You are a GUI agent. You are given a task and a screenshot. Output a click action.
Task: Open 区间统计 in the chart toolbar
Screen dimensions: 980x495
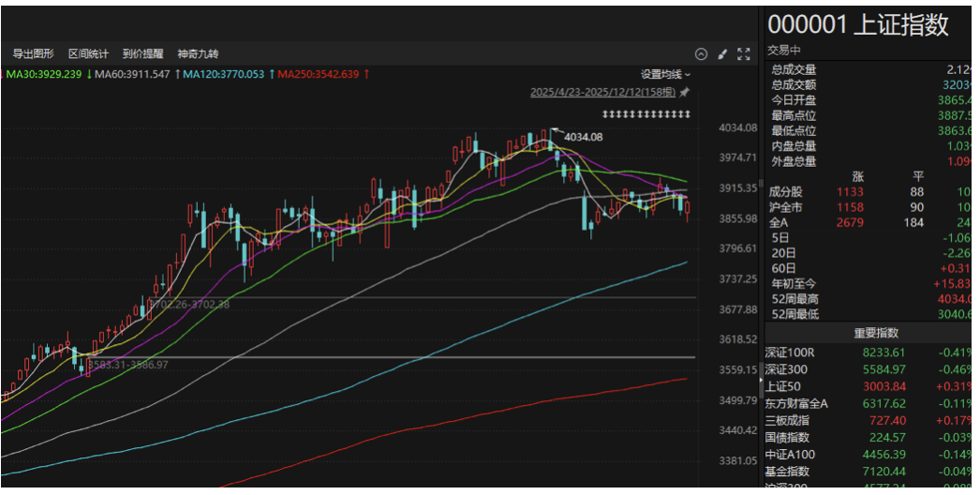pyautogui.click(x=88, y=54)
